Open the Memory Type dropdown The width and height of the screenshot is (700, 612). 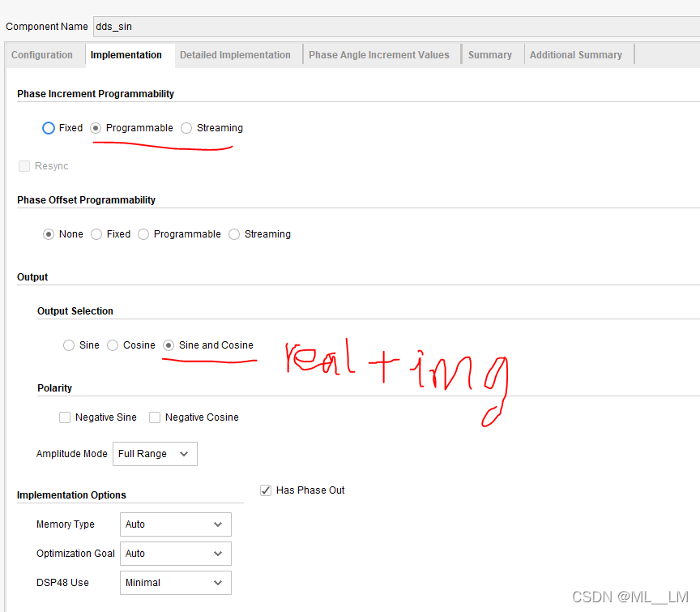point(176,524)
